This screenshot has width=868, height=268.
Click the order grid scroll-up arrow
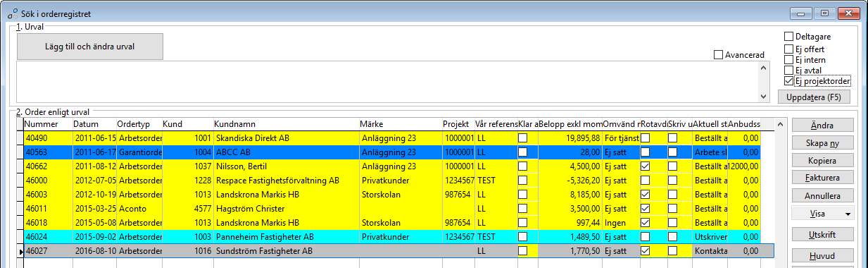pyautogui.click(x=780, y=124)
